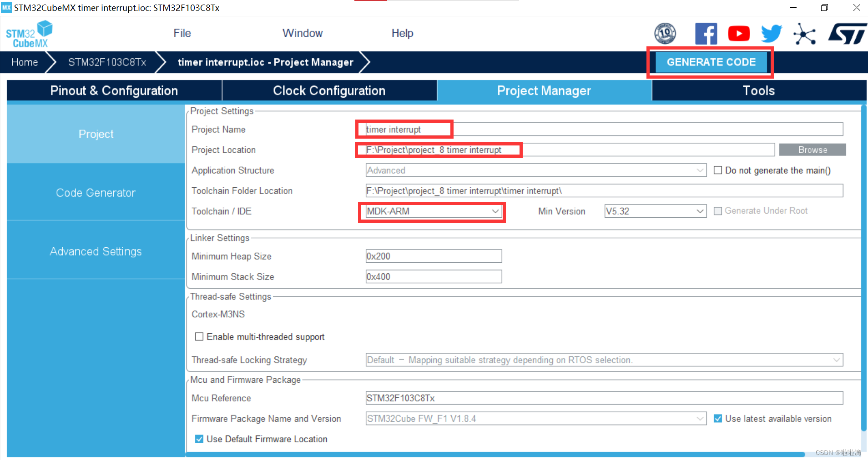Open the Code Generator side section
868x460 pixels.
point(96,193)
